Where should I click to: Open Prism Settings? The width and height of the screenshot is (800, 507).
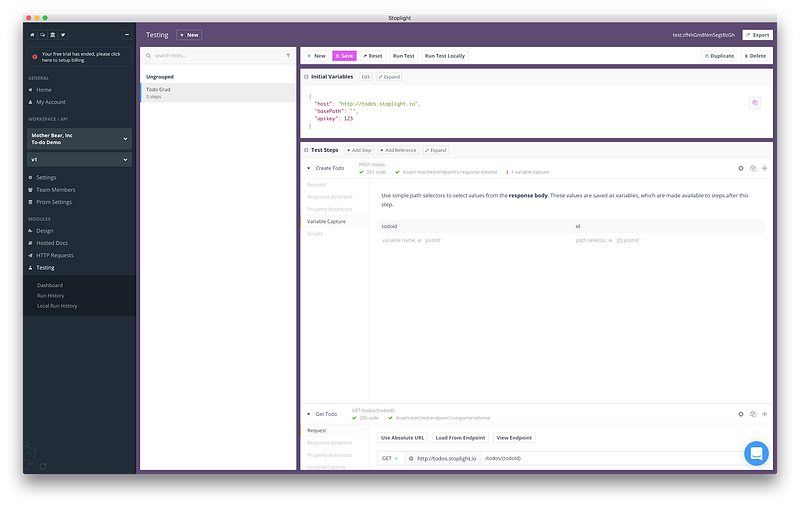tap(54, 202)
